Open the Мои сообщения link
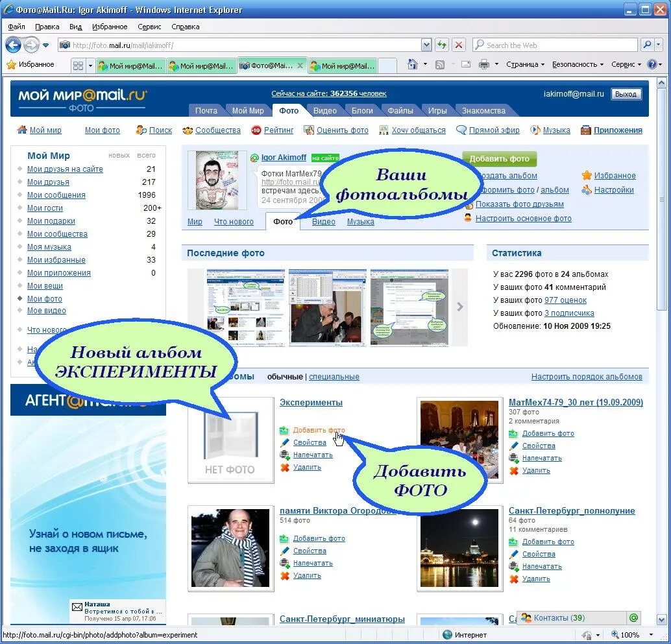671x644 pixels. pyautogui.click(x=56, y=195)
